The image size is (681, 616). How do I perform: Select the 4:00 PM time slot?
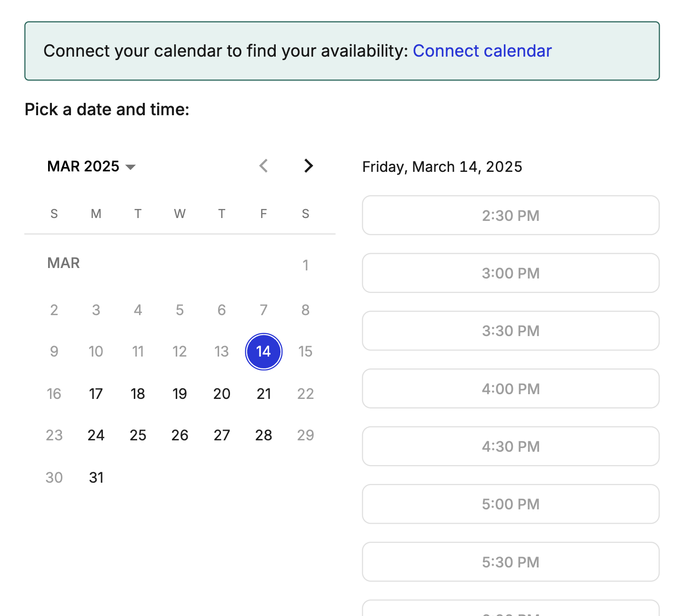[x=511, y=388]
